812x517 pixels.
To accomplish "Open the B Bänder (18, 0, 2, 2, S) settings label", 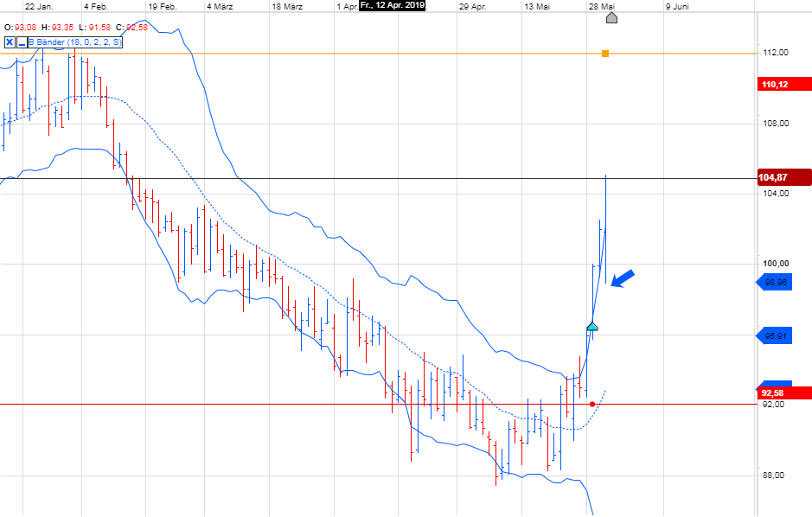I will click(74, 41).
